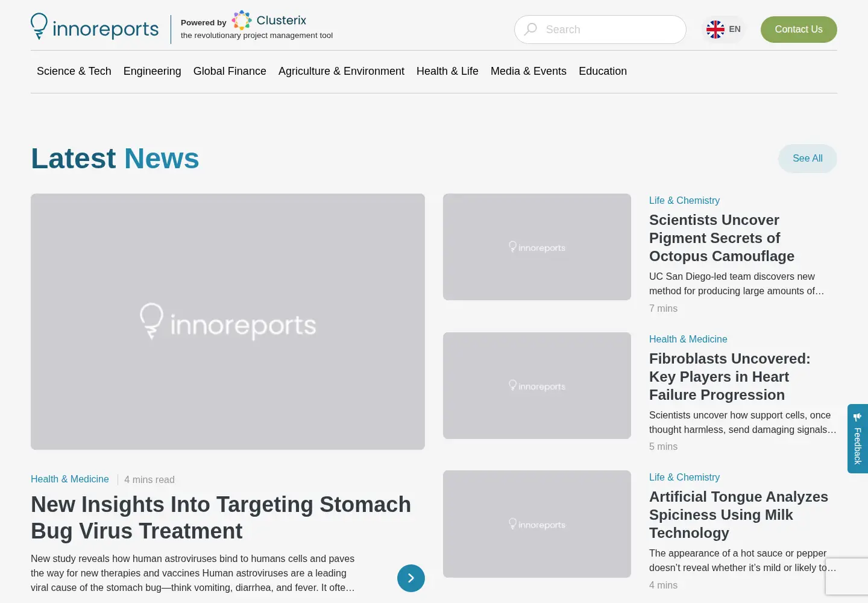
Task: Click the Contact Us button
Action: [x=799, y=30]
